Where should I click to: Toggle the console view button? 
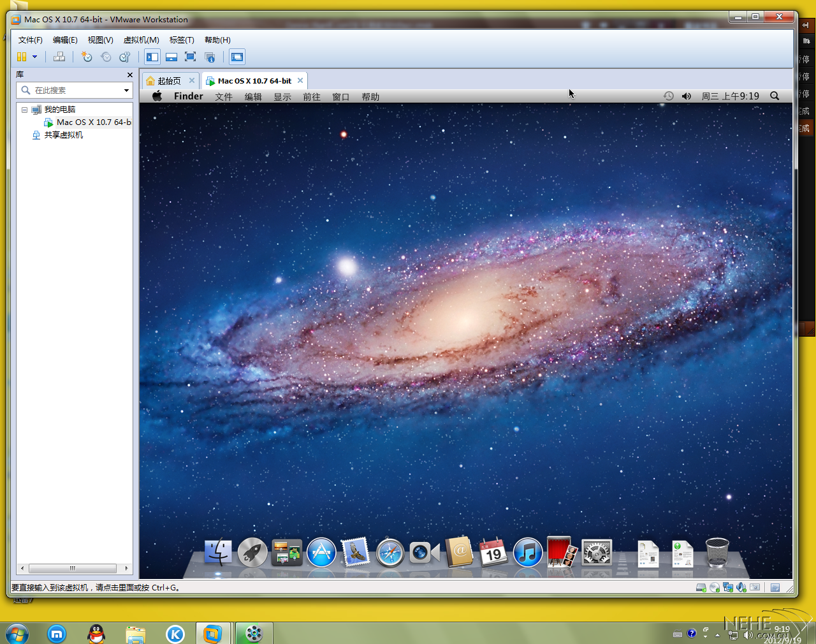(x=237, y=57)
